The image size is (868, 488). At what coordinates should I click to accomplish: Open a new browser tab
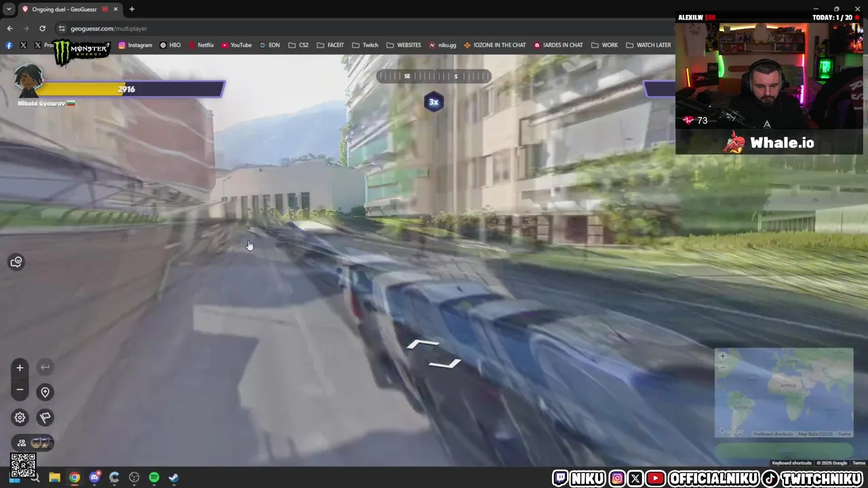(x=132, y=9)
